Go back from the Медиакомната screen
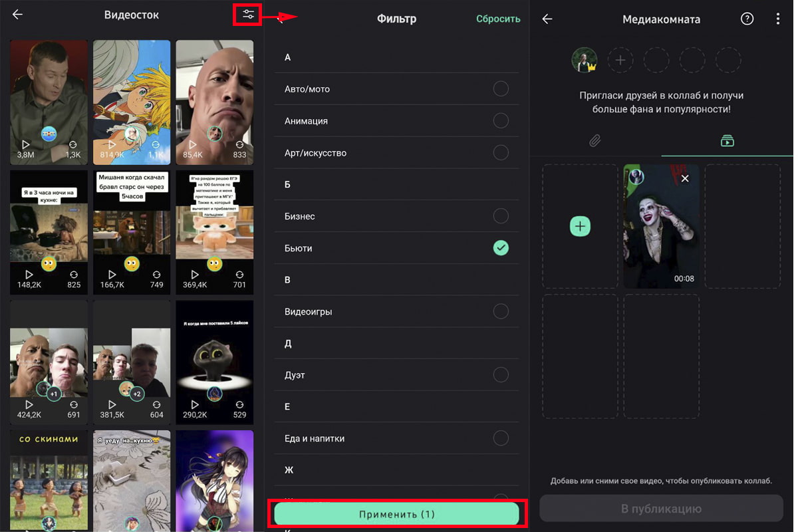The width and height of the screenshot is (798, 532). (547, 19)
